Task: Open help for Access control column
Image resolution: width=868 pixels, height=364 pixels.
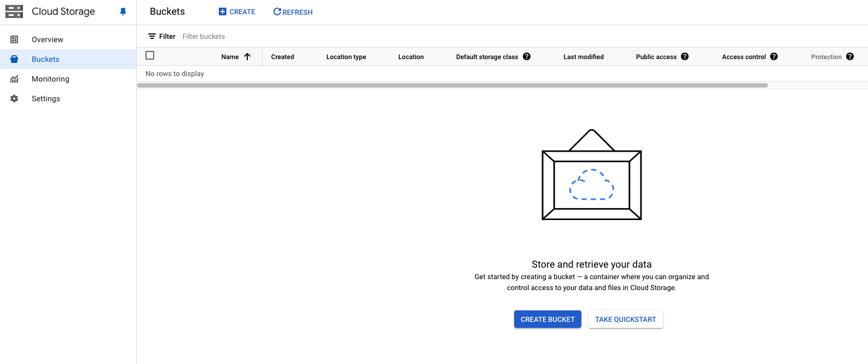Action: pyautogui.click(x=774, y=56)
